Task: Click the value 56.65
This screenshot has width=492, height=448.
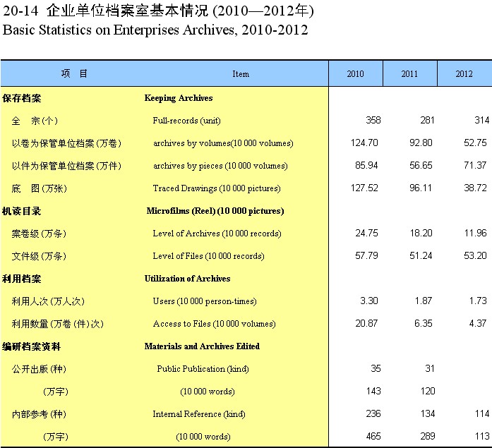Action: [x=421, y=165]
